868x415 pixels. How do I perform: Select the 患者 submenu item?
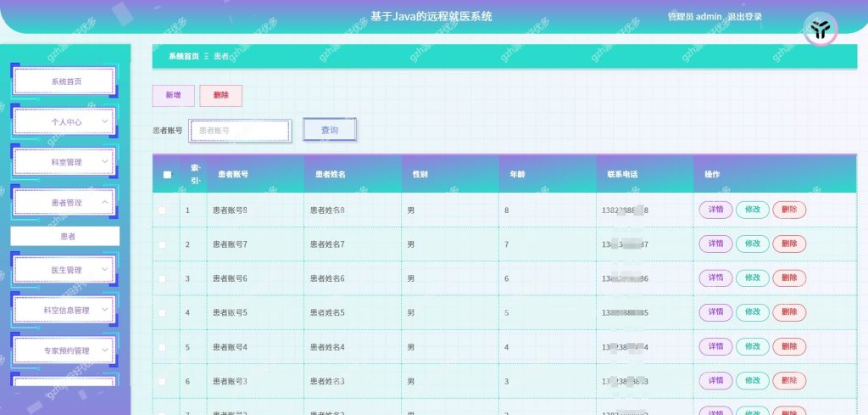pyautogui.click(x=64, y=236)
